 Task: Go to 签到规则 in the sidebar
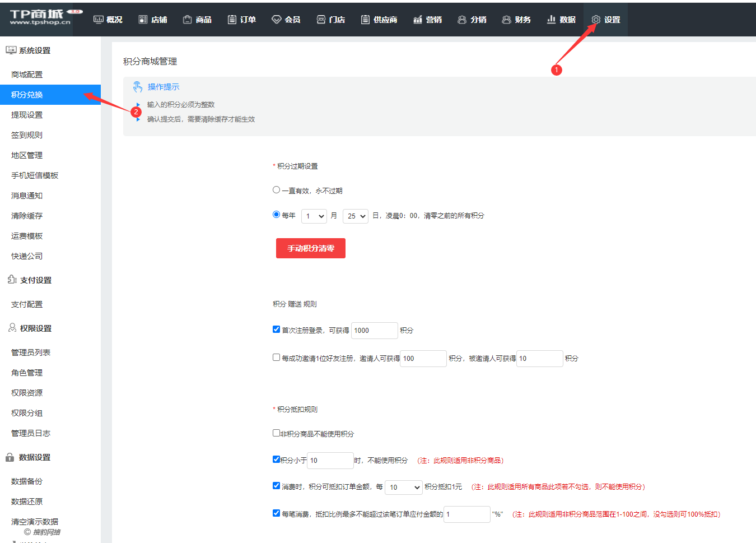click(27, 135)
